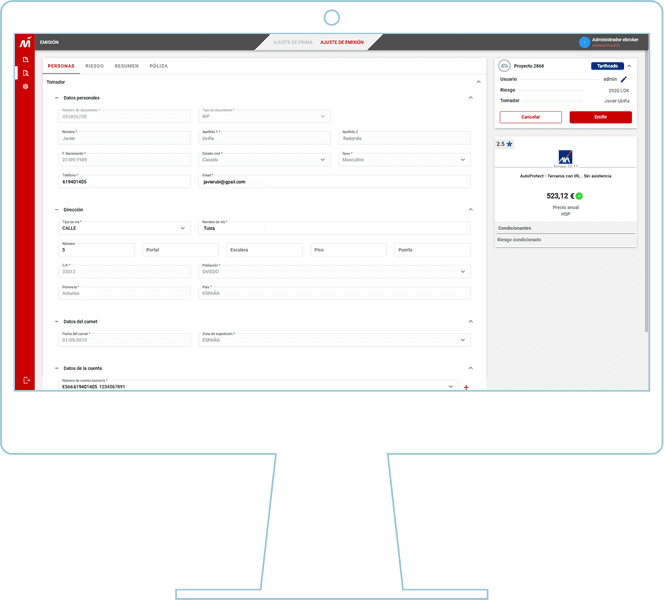Open the Tipo de documento dropdown
This screenshot has width=664, height=600.
click(264, 116)
